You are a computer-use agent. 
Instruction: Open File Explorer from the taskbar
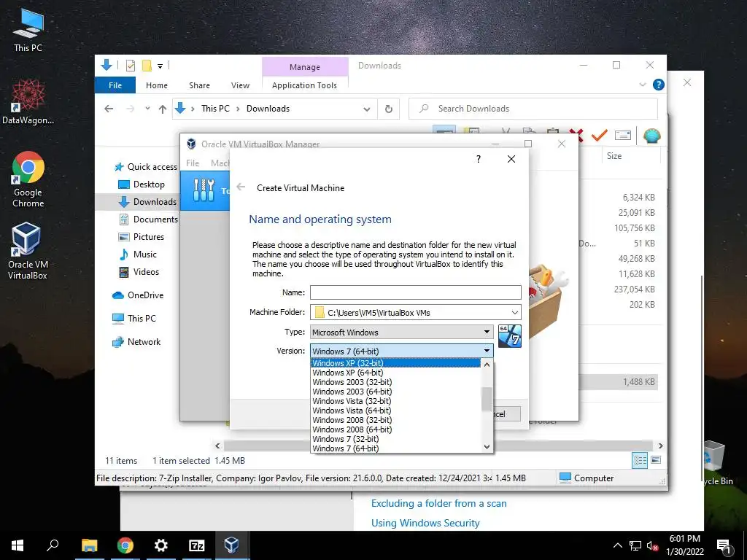click(89, 545)
